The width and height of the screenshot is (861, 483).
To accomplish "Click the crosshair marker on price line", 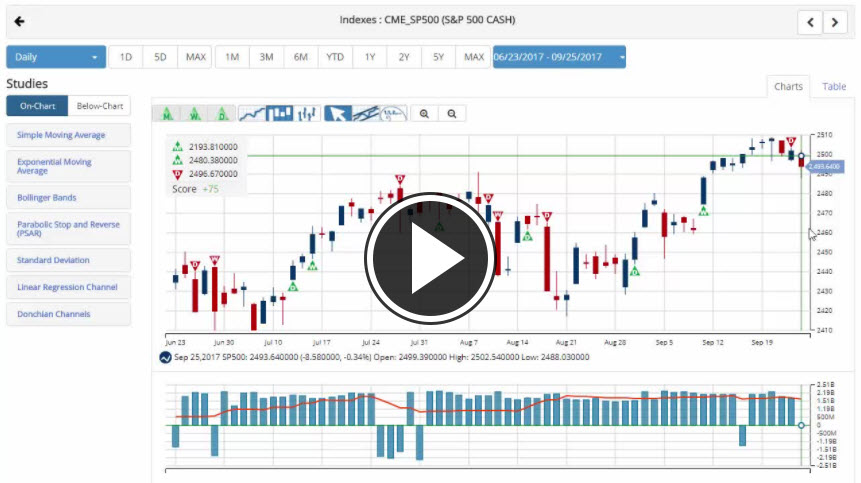I will (x=801, y=156).
